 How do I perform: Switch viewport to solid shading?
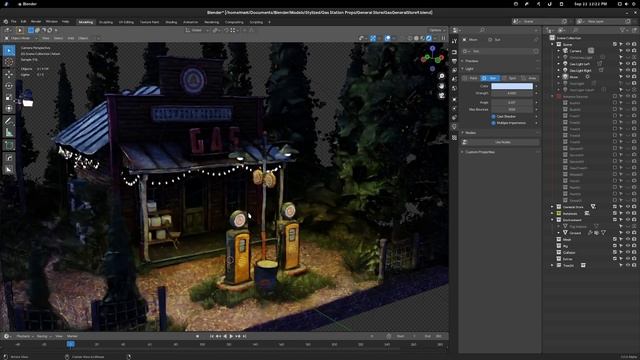416,38
